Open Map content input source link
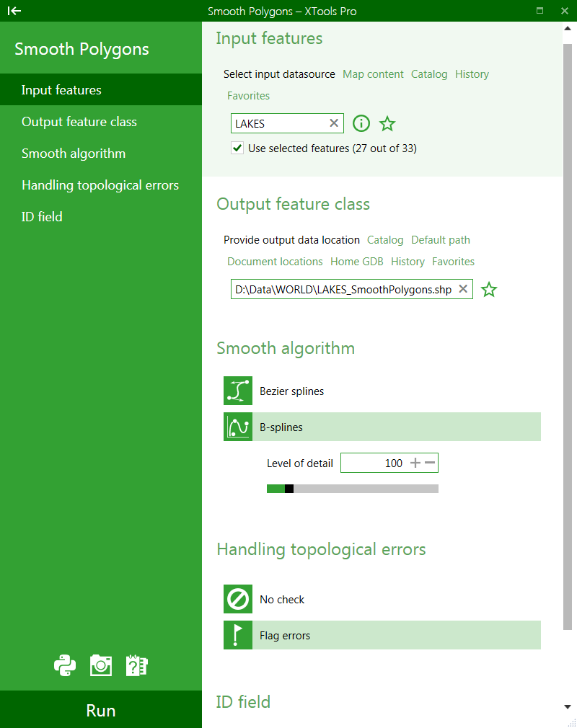Image resolution: width=577 pixels, height=728 pixels. pyautogui.click(x=373, y=74)
